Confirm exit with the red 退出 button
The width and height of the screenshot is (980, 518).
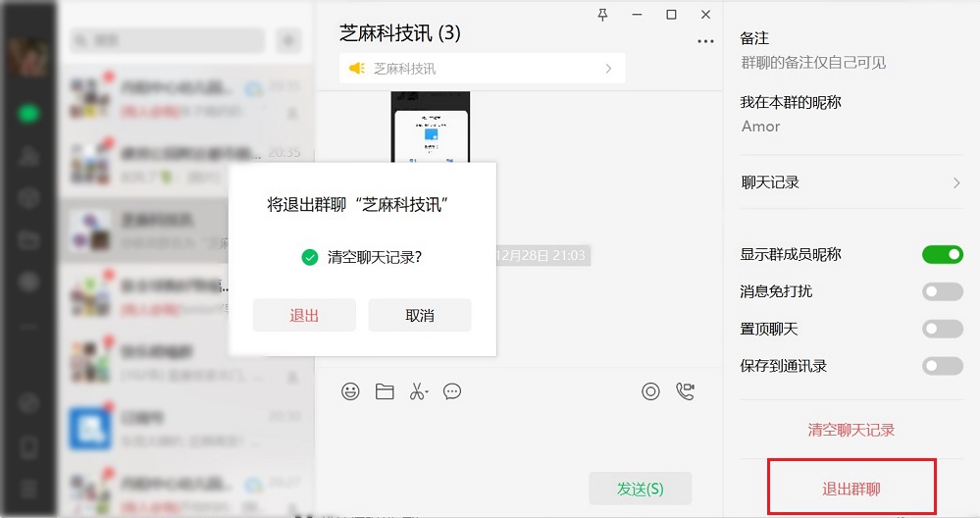[304, 315]
